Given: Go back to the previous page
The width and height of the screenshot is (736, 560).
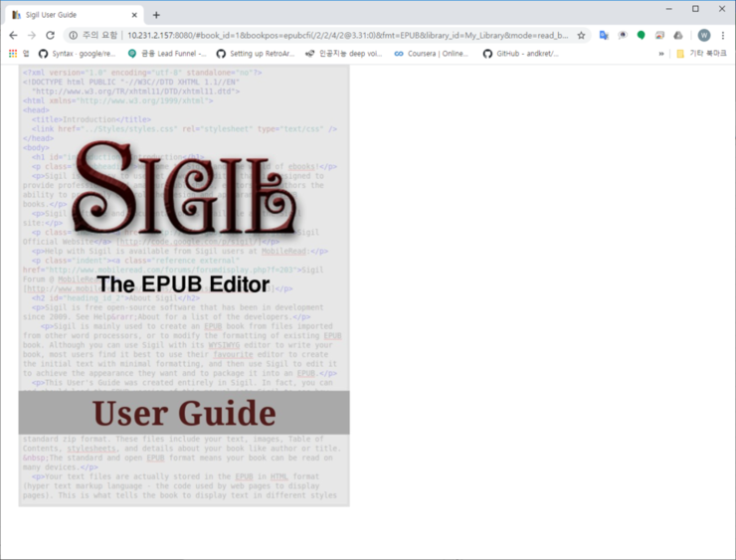Looking at the screenshot, I should [x=13, y=35].
